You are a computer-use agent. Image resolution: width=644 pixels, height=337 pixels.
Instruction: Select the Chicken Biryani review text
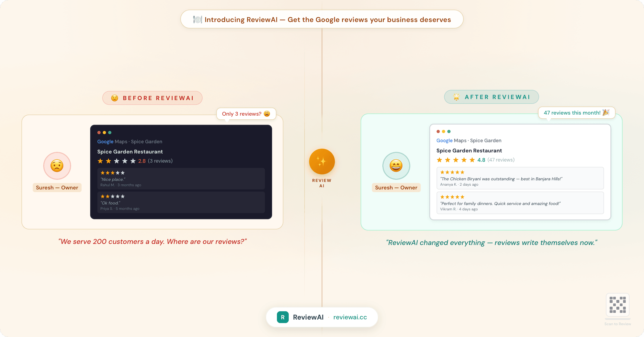coord(501,179)
